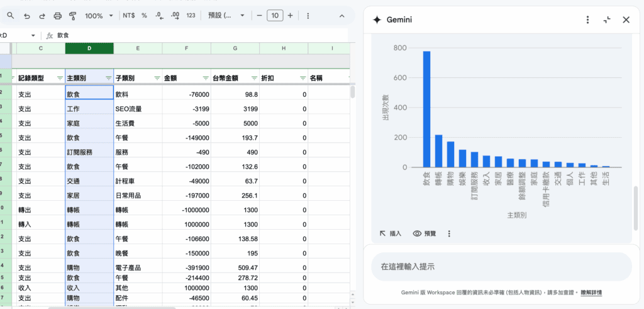644x309 pixels.
Task: Increase font size with plus button
Action: pos(290,16)
